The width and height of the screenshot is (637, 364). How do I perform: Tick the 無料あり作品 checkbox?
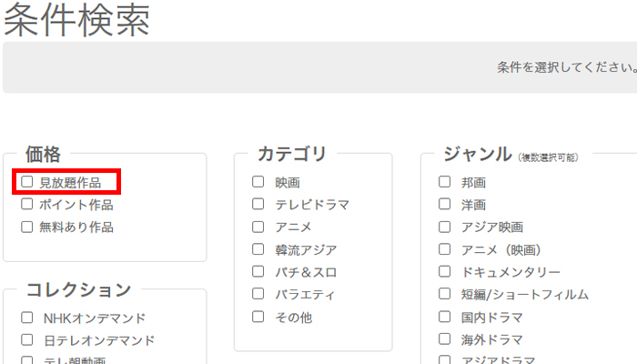click(x=27, y=227)
